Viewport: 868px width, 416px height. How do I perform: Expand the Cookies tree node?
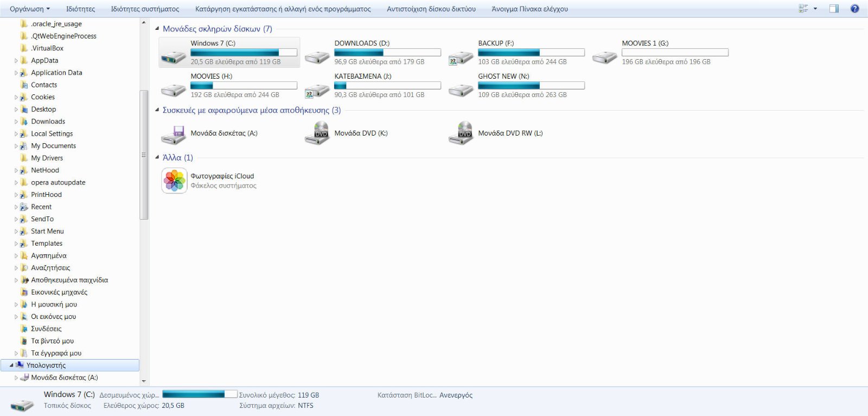click(16, 97)
